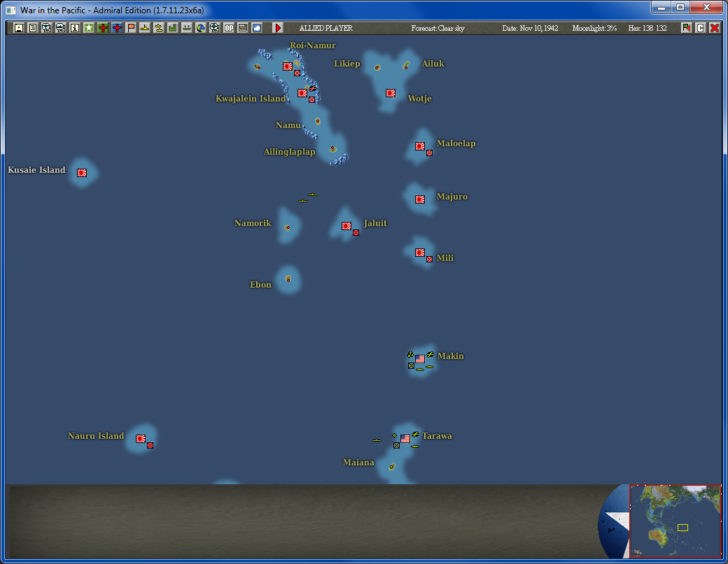Select the Japanese flag at Jaluit
The width and height of the screenshot is (728, 564).
pyautogui.click(x=346, y=225)
